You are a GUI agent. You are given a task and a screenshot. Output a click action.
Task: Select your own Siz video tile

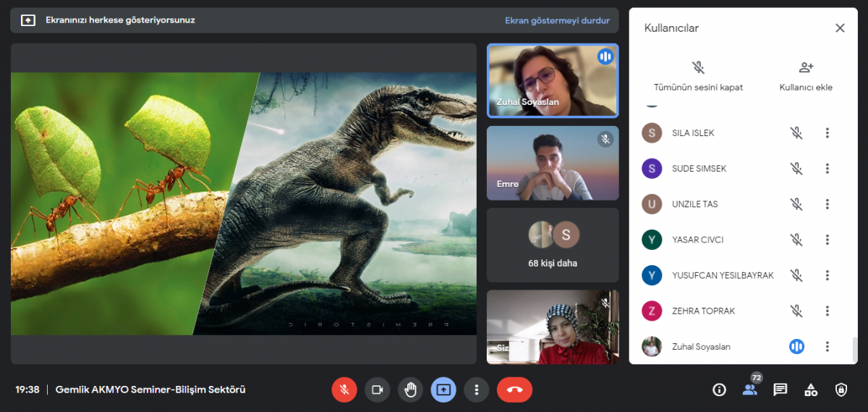(553, 327)
